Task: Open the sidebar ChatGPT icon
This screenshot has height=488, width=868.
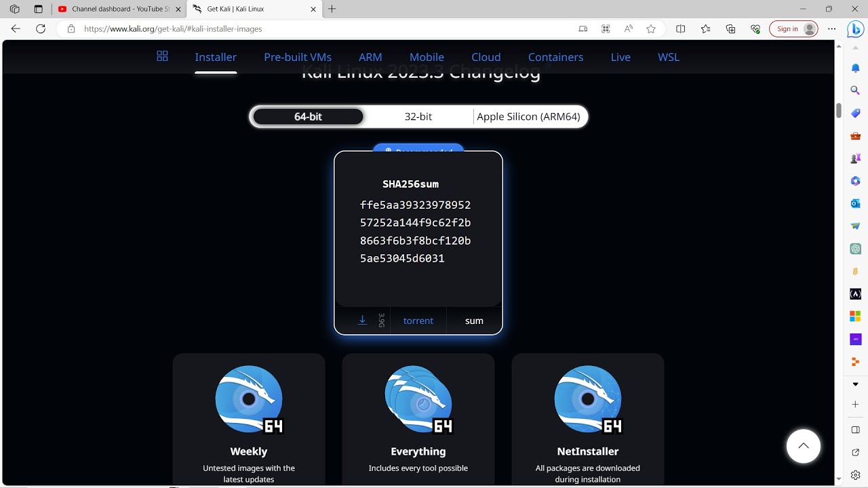Action: tap(855, 249)
